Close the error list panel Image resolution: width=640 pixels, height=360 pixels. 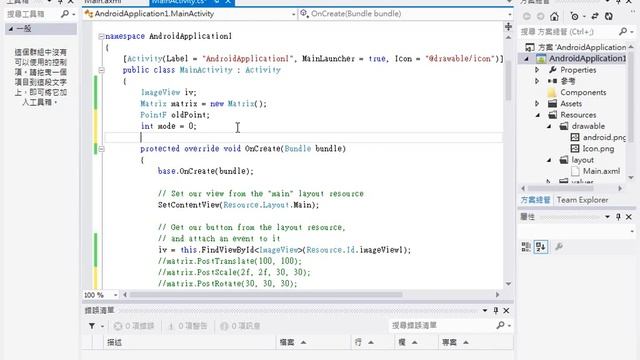[x=506, y=311]
